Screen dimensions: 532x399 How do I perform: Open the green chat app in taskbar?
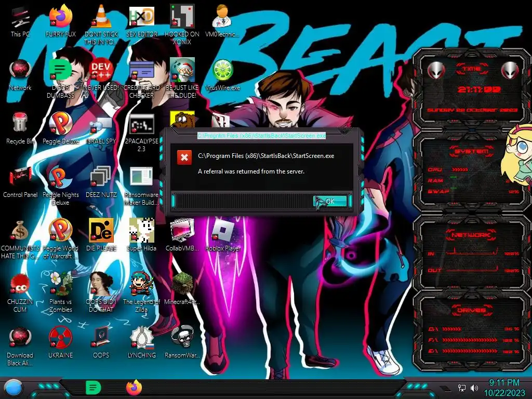pos(93,388)
